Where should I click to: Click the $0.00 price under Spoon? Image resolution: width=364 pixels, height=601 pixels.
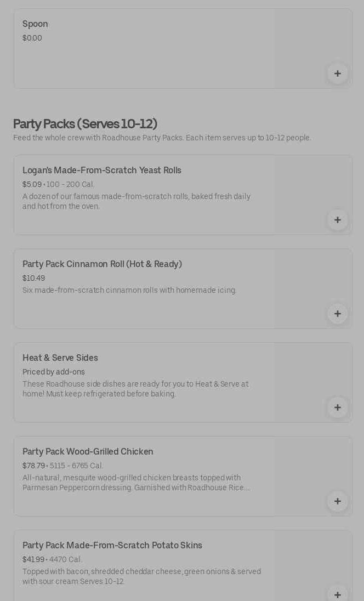[32, 38]
